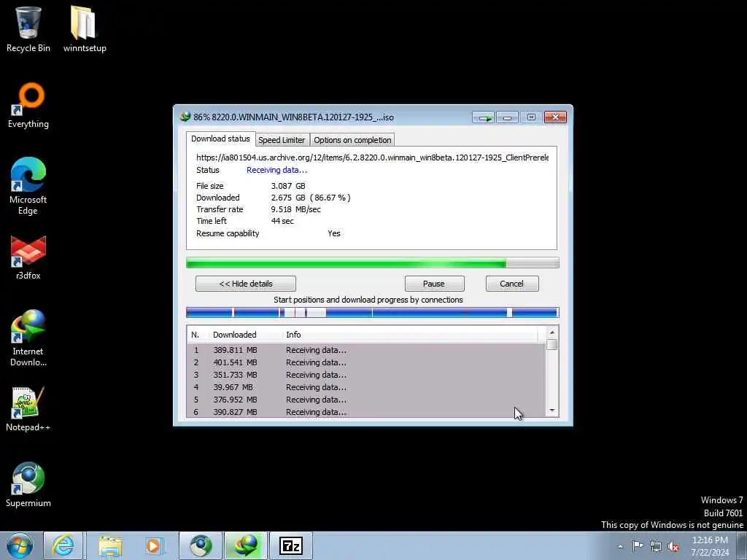The image size is (747, 560).
Task: Click the Resume capability Yes value
Action: [x=334, y=233]
